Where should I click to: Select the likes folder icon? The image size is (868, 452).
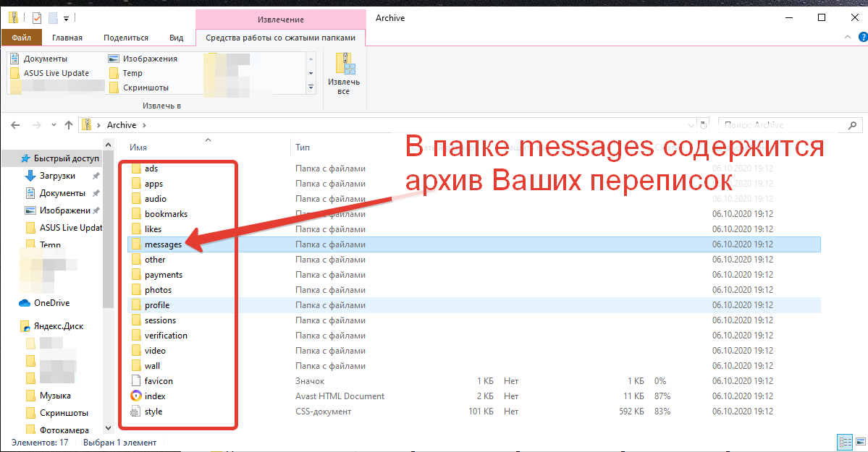(x=136, y=229)
